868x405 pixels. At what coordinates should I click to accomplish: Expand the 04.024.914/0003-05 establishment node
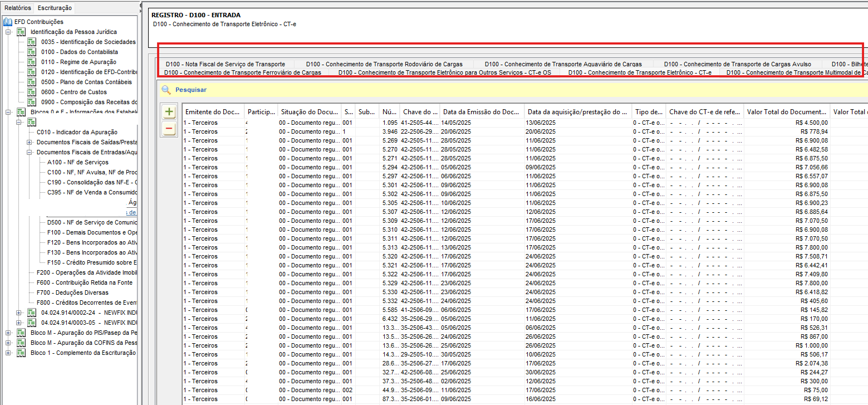tap(19, 323)
